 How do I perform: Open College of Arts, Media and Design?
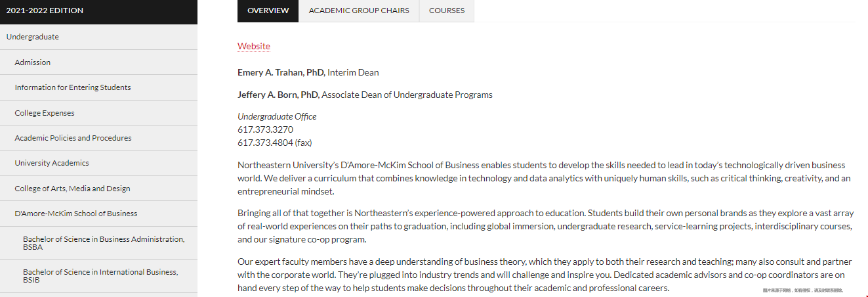pos(98,189)
